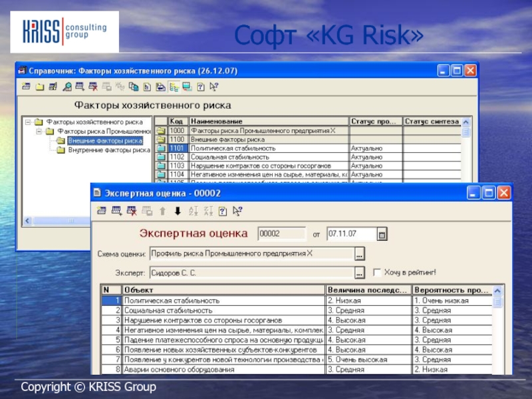The height and width of the screenshot is (399, 532).
Task: Click the 'Объект' column header in expert table
Action: pos(223,290)
